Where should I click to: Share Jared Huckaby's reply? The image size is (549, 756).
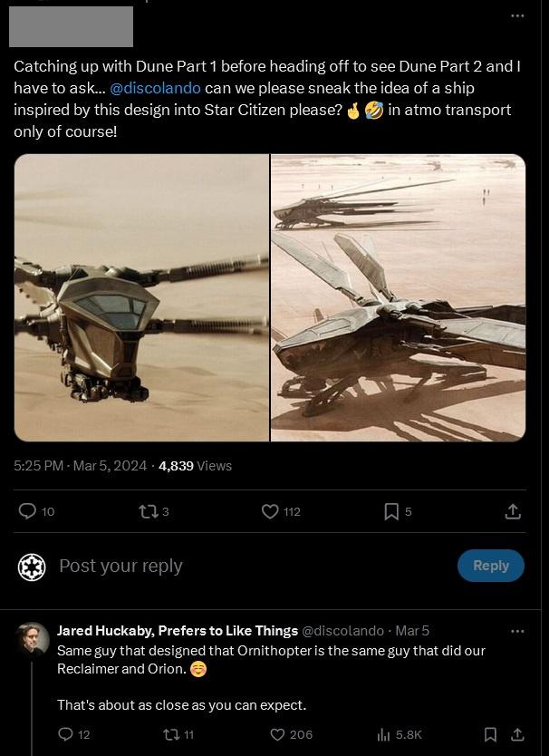518,734
